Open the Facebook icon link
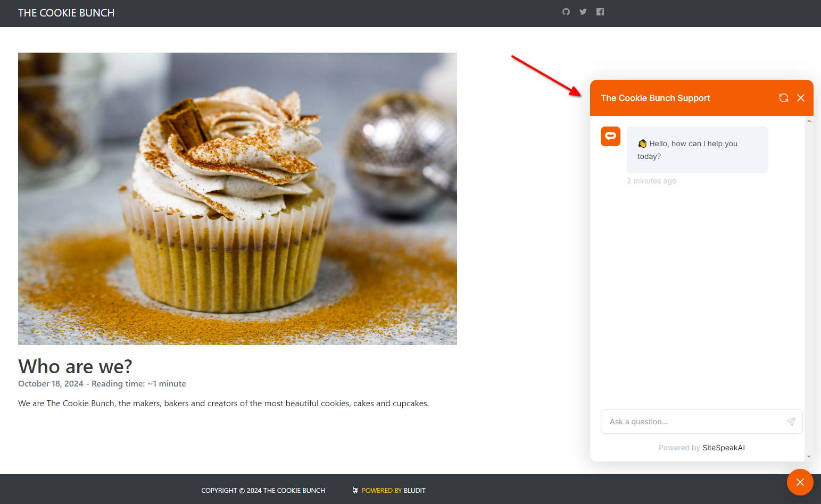Screen dimensions: 821x504 point(600,12)
